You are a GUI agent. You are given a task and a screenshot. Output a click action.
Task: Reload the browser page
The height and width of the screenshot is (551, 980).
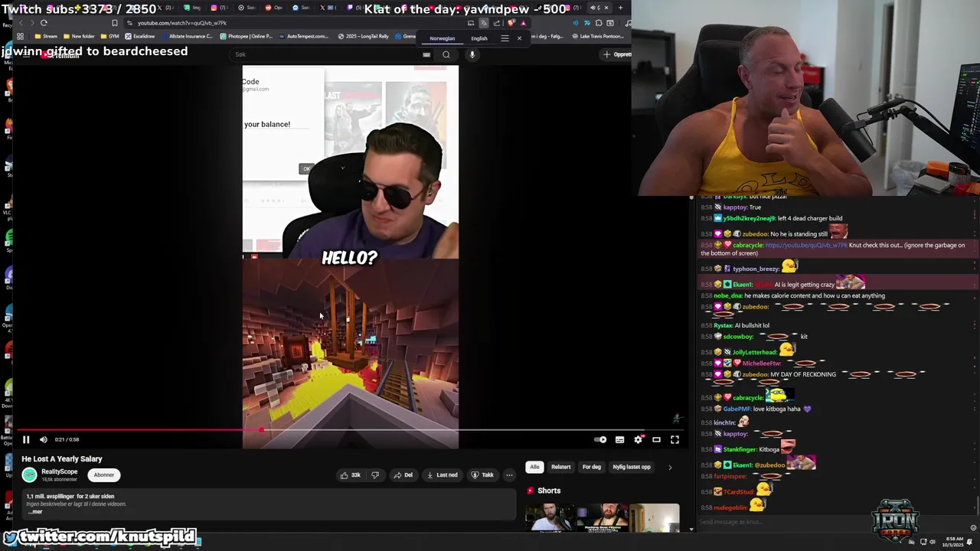44,23
